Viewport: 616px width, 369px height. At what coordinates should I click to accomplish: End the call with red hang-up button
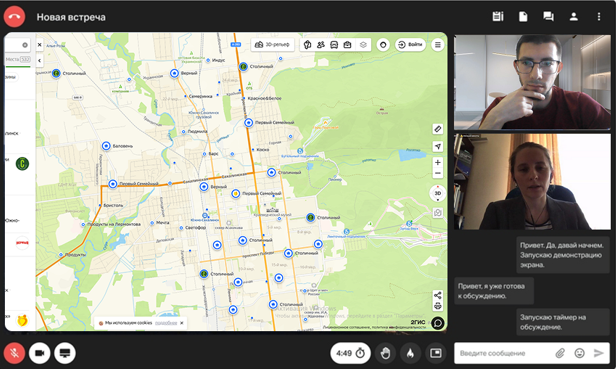15,17
